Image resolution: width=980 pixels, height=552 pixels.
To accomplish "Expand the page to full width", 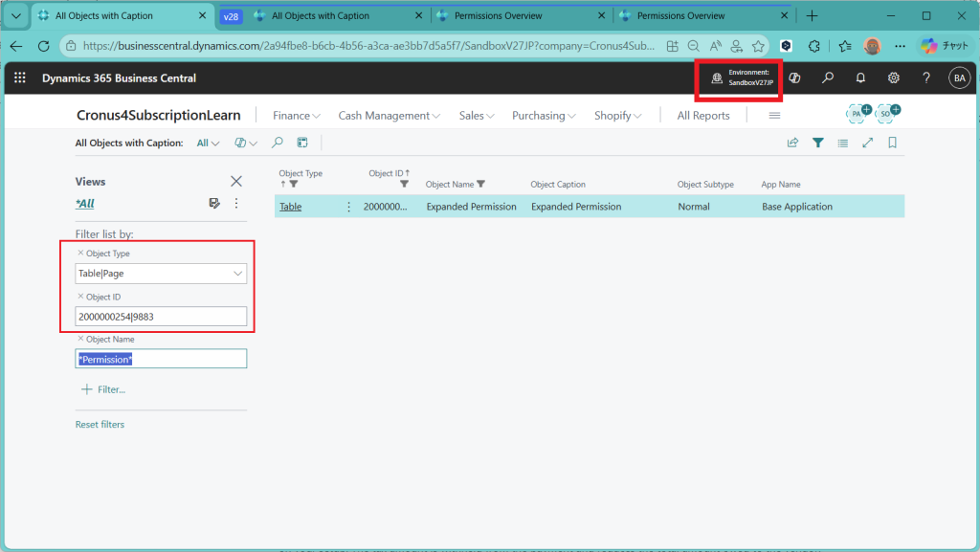I will [x=868, y=144].
